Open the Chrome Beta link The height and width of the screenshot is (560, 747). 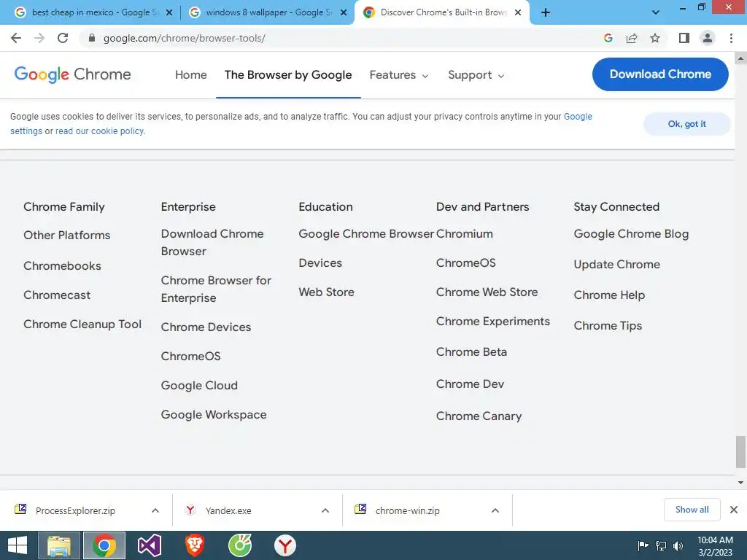[472, 352]
